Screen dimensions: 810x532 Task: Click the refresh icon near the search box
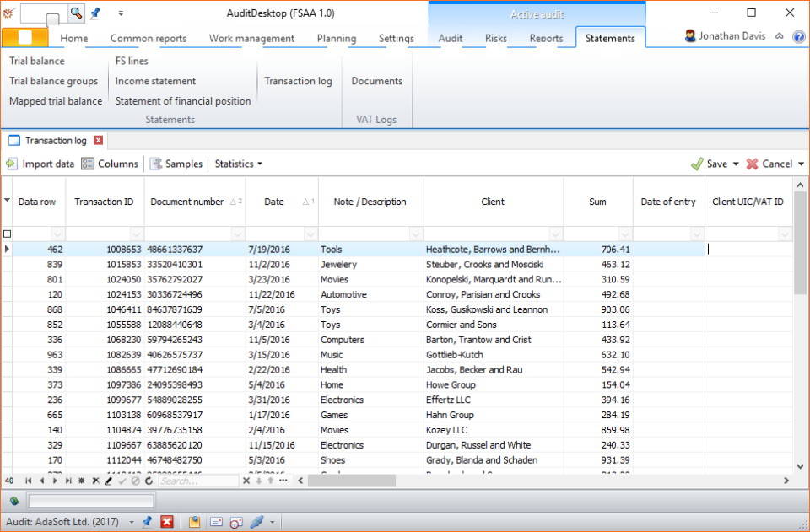click(148, 481)
